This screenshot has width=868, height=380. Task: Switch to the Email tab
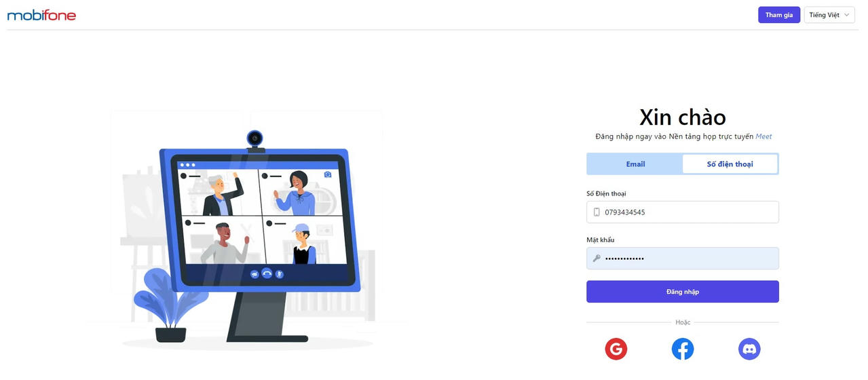pos(635,164)
